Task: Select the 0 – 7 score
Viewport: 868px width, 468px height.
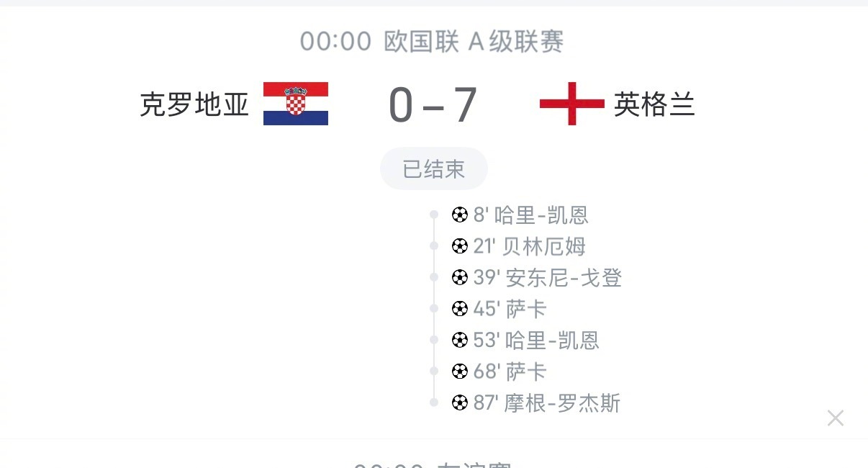Action: click(x=433, y=104)
